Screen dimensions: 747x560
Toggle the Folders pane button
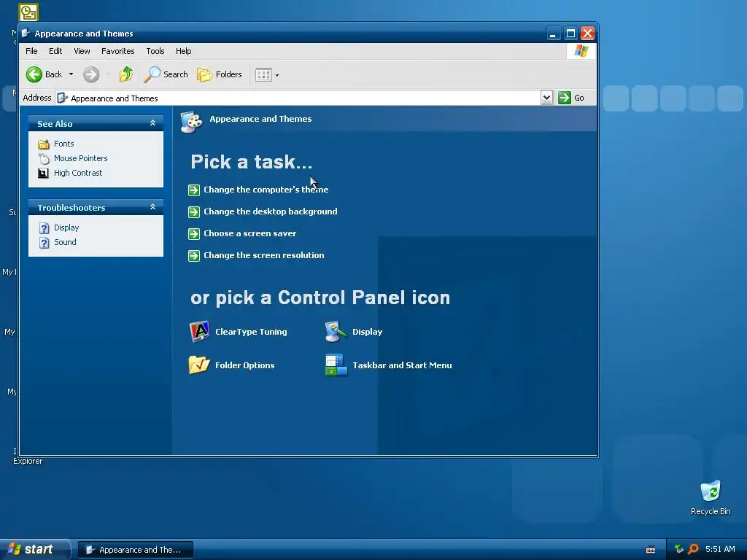(x=220, y=74)
